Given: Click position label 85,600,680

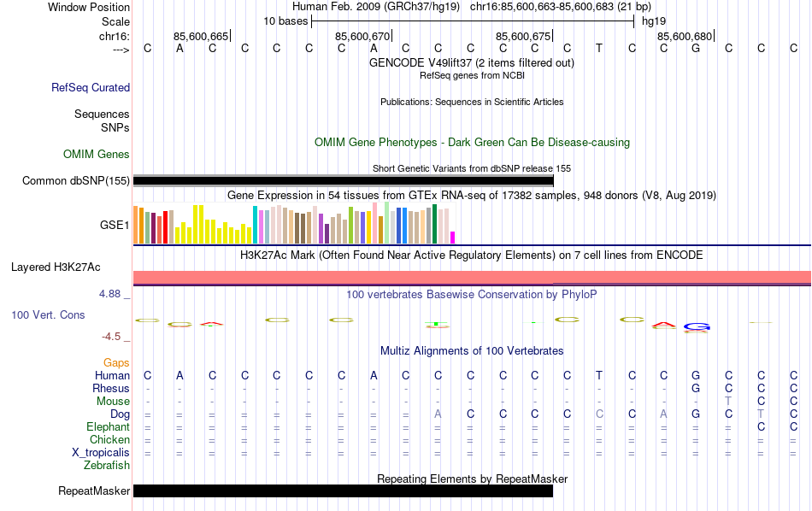Looking at the screenshot, I should point(685,36).
